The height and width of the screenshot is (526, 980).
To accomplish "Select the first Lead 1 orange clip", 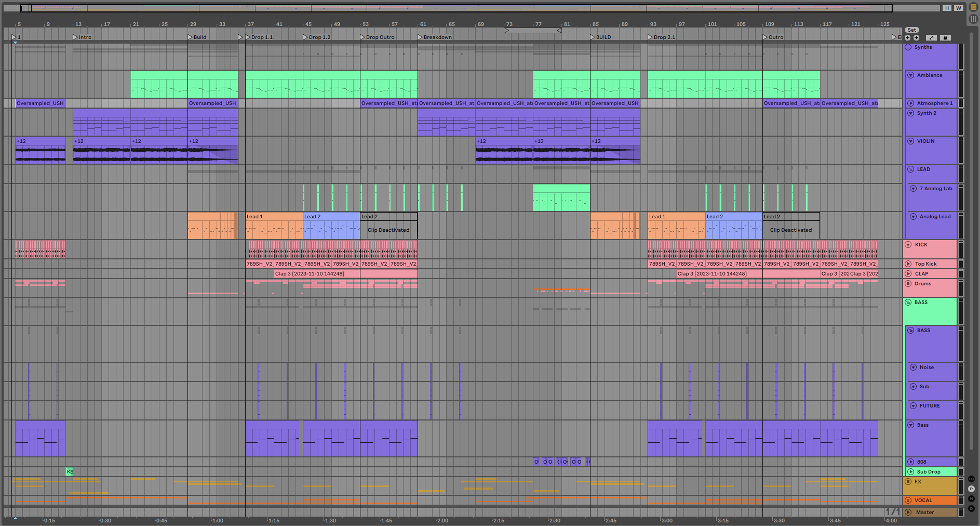I will pos(274,226).
